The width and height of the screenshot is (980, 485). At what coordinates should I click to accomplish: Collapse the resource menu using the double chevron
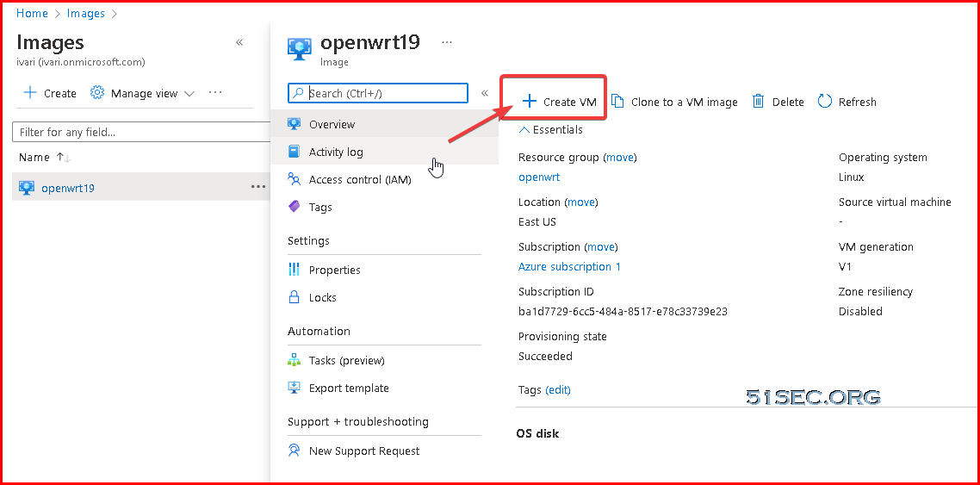(484, 93)
